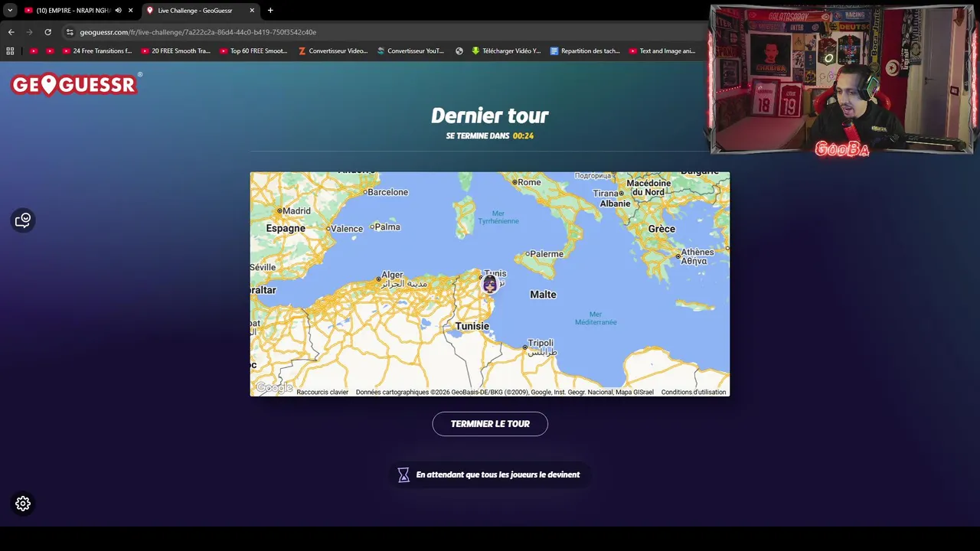
Task: Click the hourglass waiting icon
Action: point(403,475)
